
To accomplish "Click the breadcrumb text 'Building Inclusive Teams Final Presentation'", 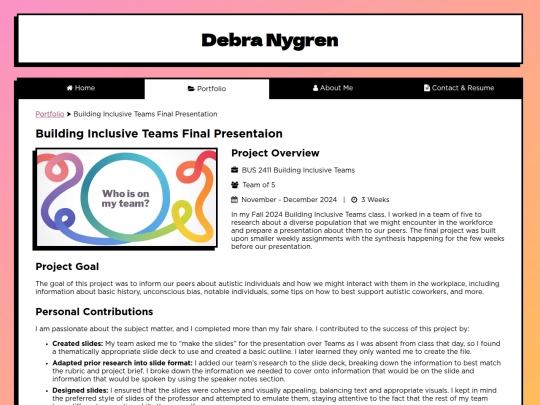I will 145,114.
